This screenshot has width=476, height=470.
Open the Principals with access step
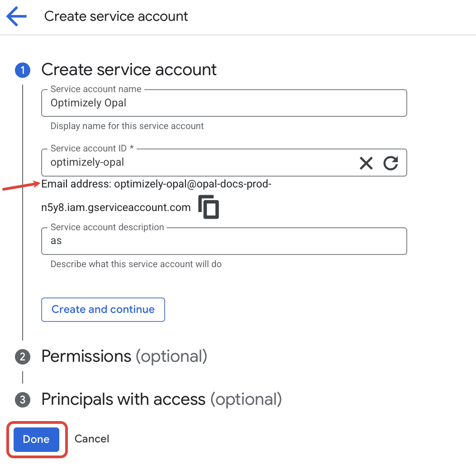(x=161, y=400)
